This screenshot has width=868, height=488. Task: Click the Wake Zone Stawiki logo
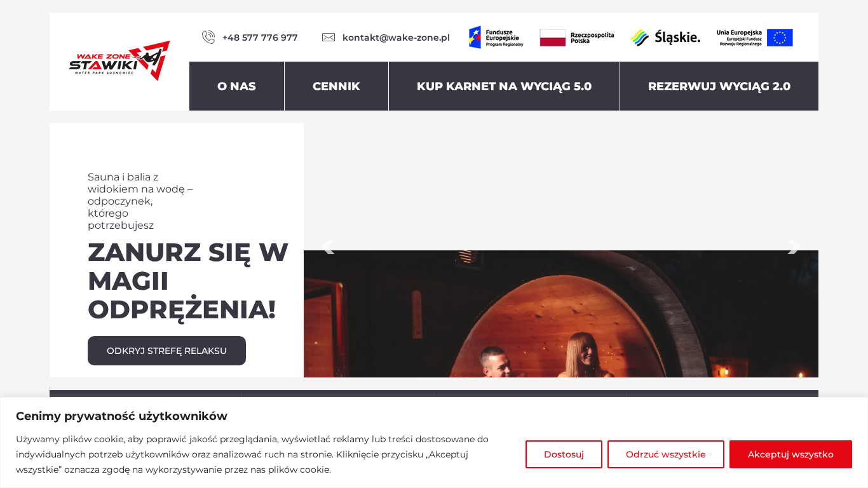(x=119, y=61)
